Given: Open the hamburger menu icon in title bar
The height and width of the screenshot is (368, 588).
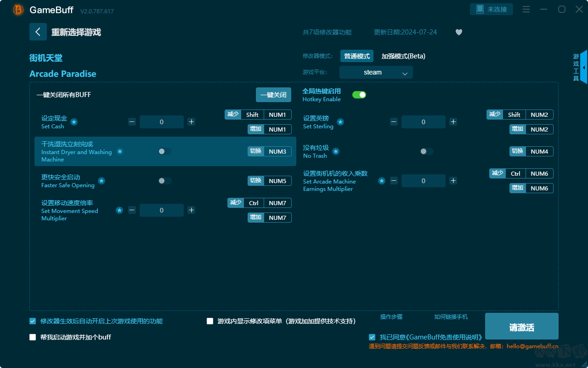Looking at the screenshot, I should 526,10.
